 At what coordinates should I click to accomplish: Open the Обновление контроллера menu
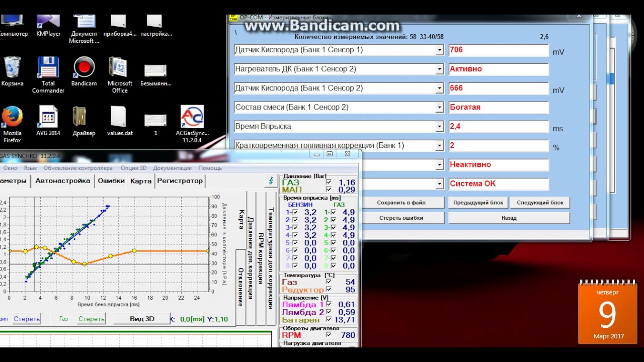pyautogui.click(x=78, y=168)
